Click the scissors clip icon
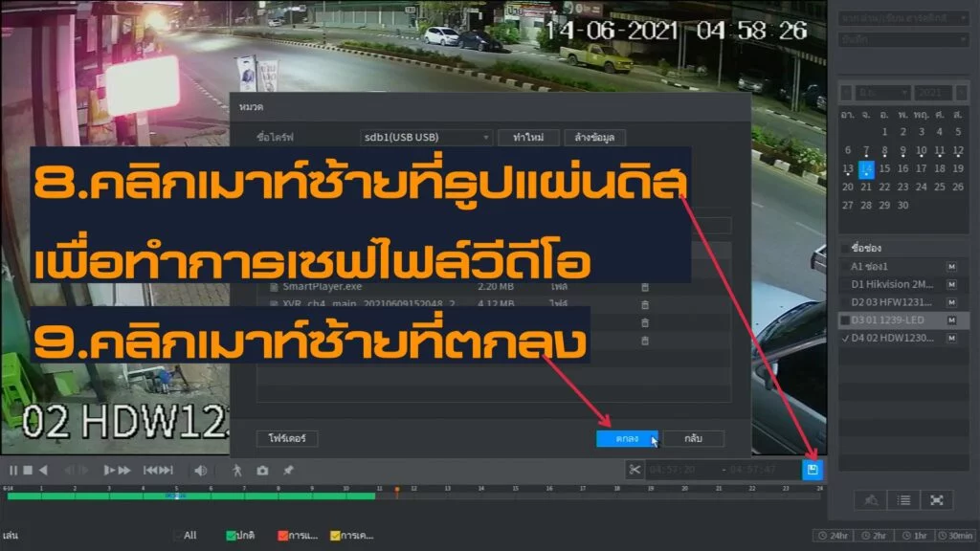The height and width of the screenshot is (551, 980). pyautogui.click(x=635, y=470)
